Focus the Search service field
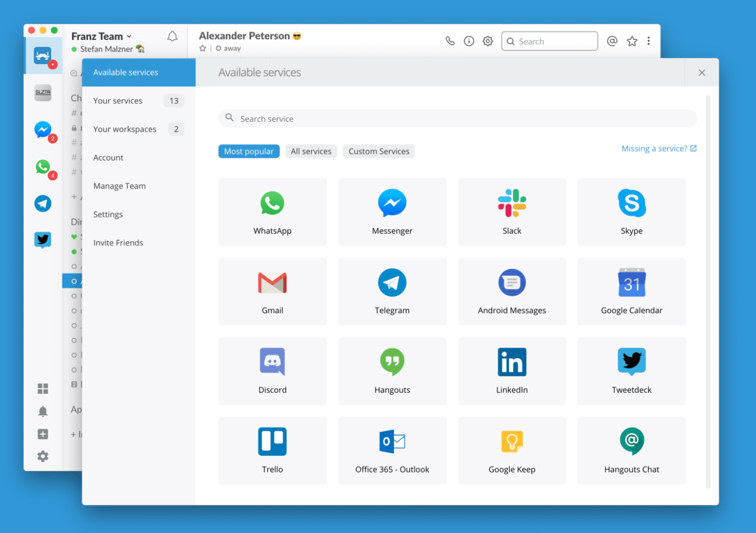 [x=458, y=119]
